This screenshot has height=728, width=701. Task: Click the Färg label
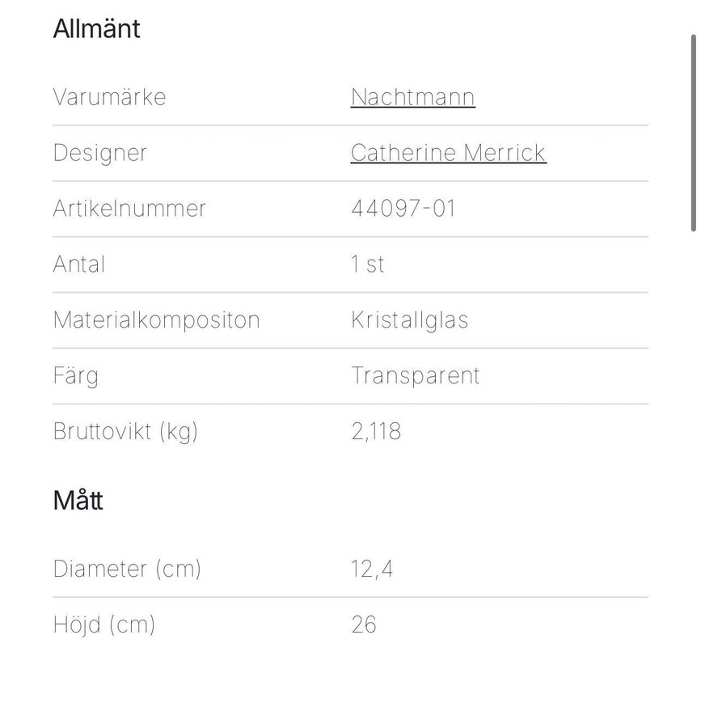click(76, 376)
